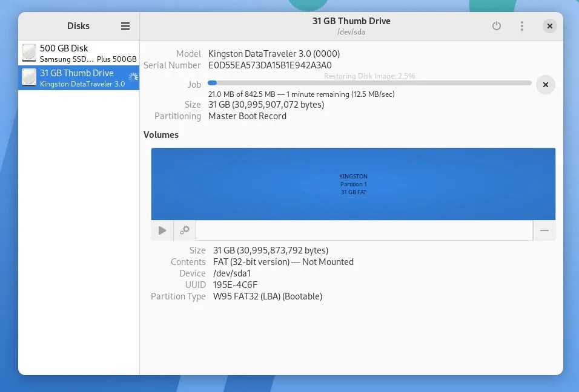579x392 pixels.
Task: Click the spinner on the busy thumb drive
Action: [x=133, y=77]
